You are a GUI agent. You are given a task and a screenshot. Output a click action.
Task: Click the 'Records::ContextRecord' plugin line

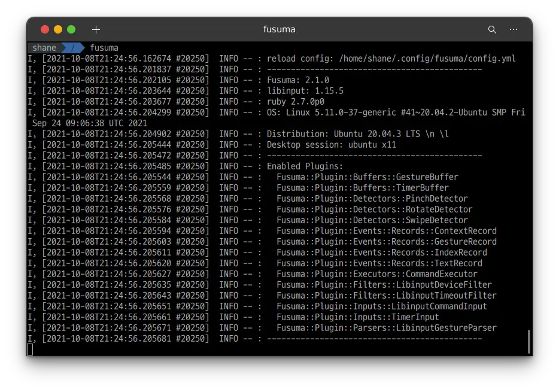coord(387,231)
